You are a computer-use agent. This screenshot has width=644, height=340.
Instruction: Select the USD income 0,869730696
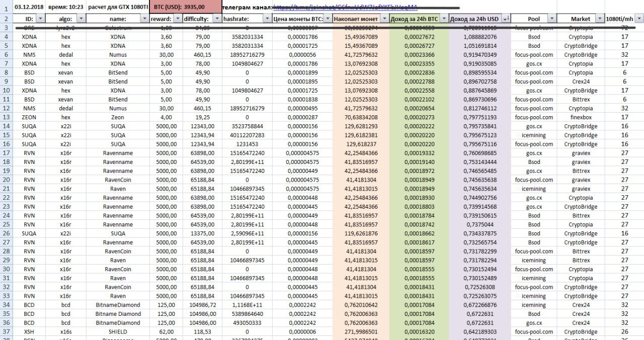(x=479, y=100)
